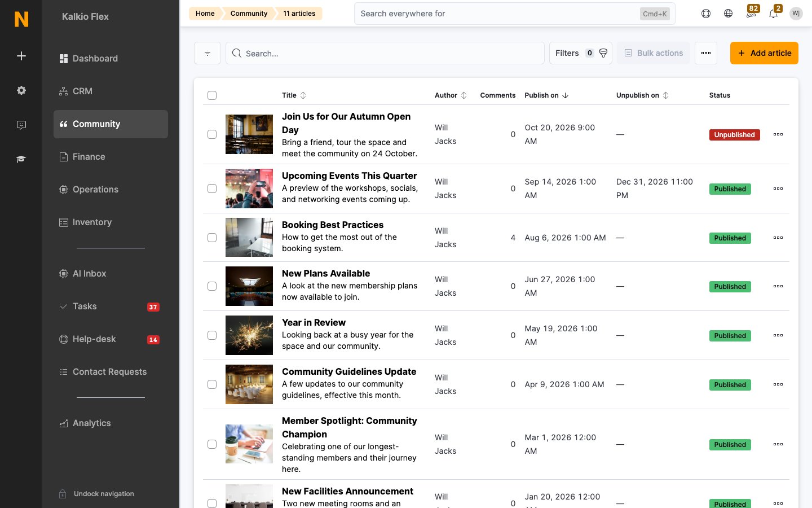Click the Search articles field

pos(385,53)
